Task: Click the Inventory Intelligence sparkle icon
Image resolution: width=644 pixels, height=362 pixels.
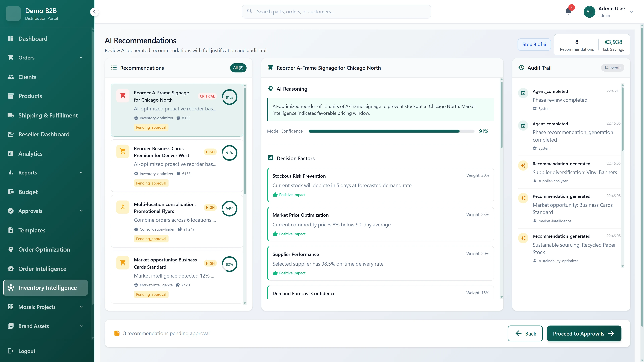Action: click(x=11, y=288)
